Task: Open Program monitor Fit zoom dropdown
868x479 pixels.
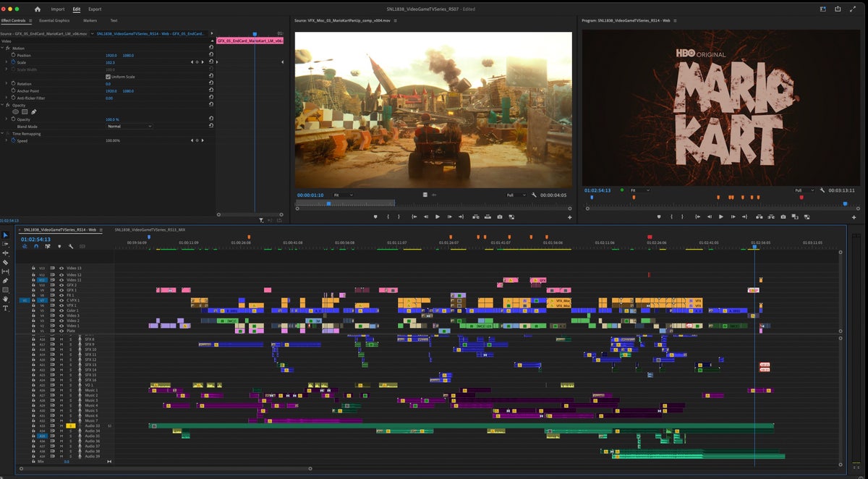Action: pos(639,190)
